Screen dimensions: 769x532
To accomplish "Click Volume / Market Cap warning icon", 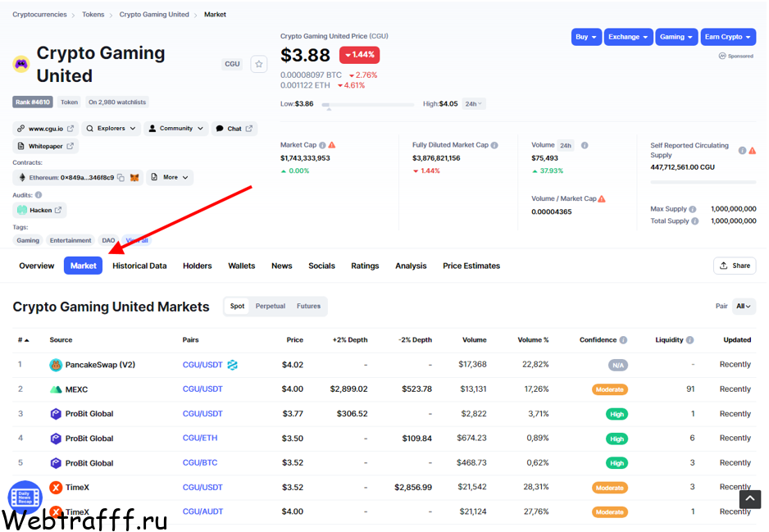I will [602, 198].
